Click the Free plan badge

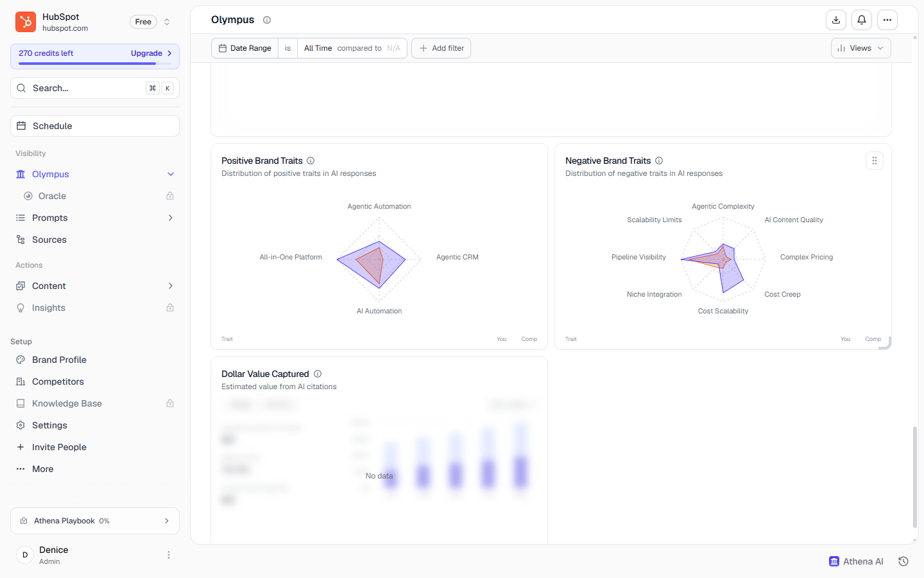point(143,22)
